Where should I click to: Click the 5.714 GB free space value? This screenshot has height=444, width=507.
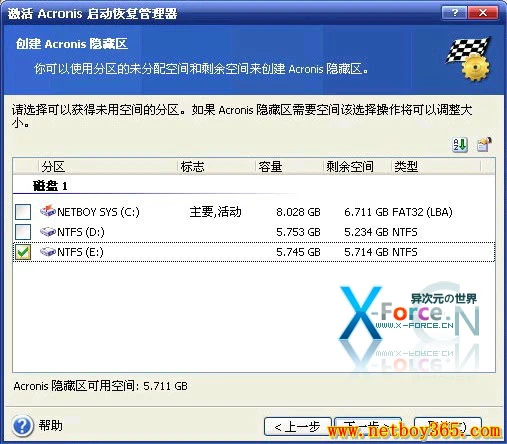tap(366, 252)
